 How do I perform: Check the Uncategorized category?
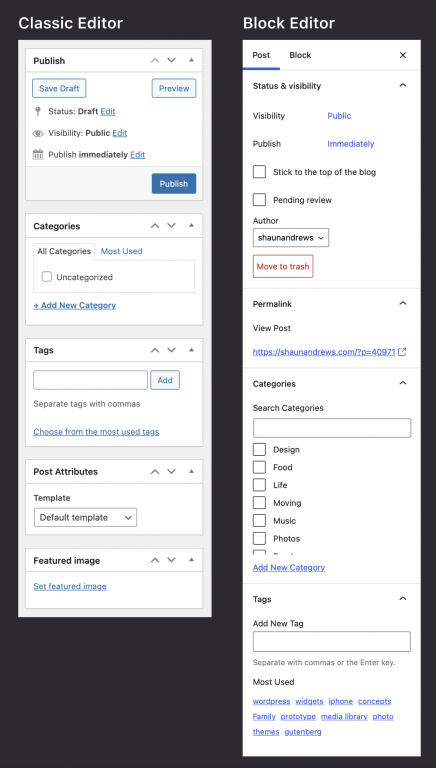click(47, 277)
